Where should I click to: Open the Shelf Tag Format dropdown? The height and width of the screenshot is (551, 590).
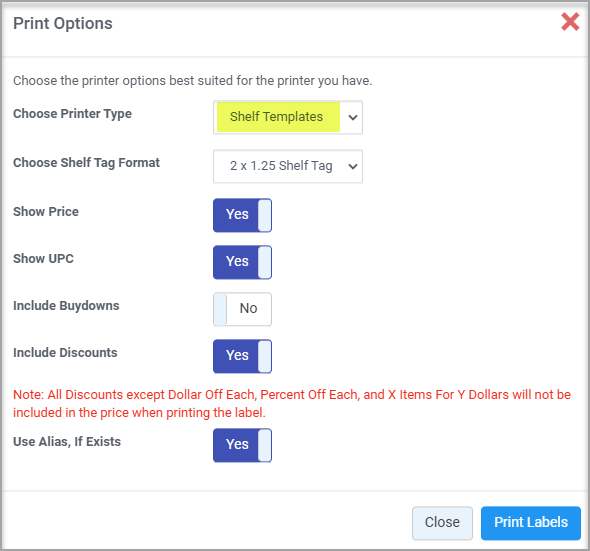[x=288, y=166]
